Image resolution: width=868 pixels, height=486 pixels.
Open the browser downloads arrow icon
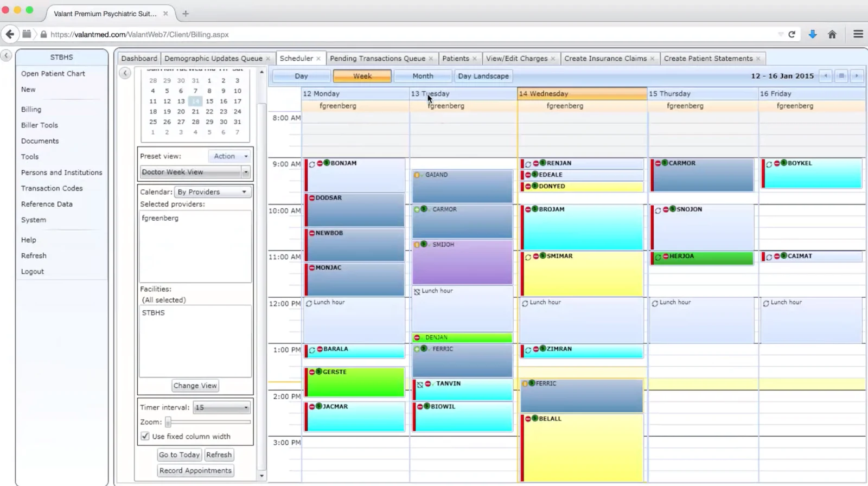813,34
